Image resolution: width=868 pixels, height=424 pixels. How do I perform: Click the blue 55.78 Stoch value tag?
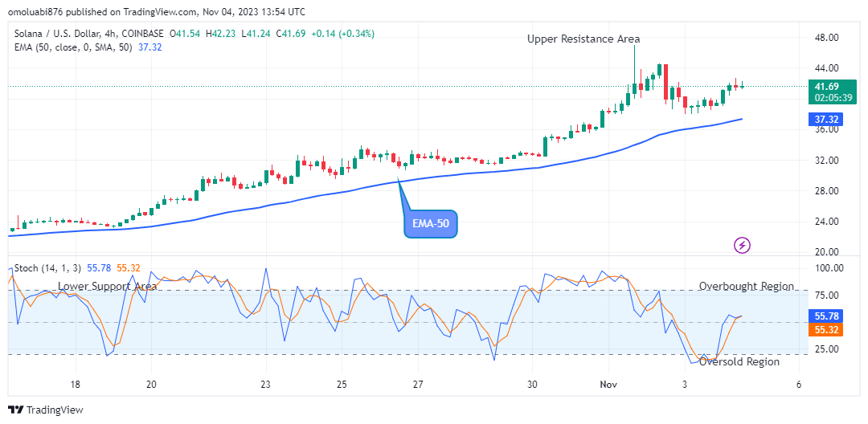click(826, 317)
